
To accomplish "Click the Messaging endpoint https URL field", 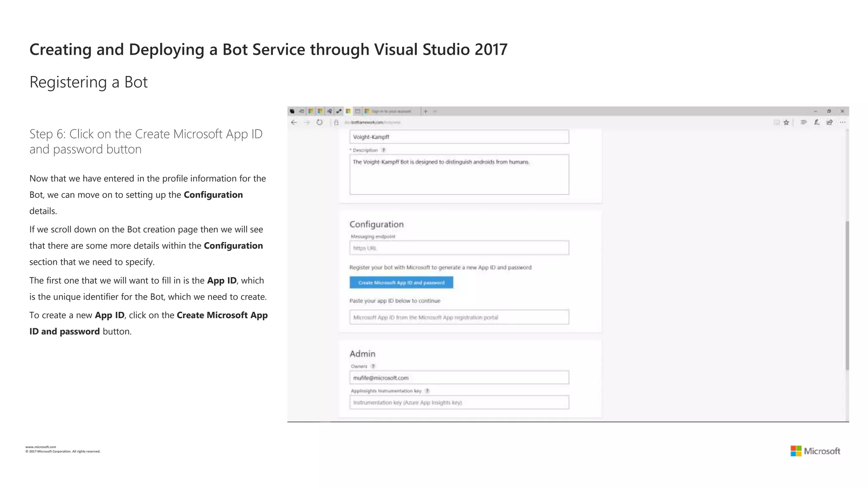I will [x=459, y=248].
